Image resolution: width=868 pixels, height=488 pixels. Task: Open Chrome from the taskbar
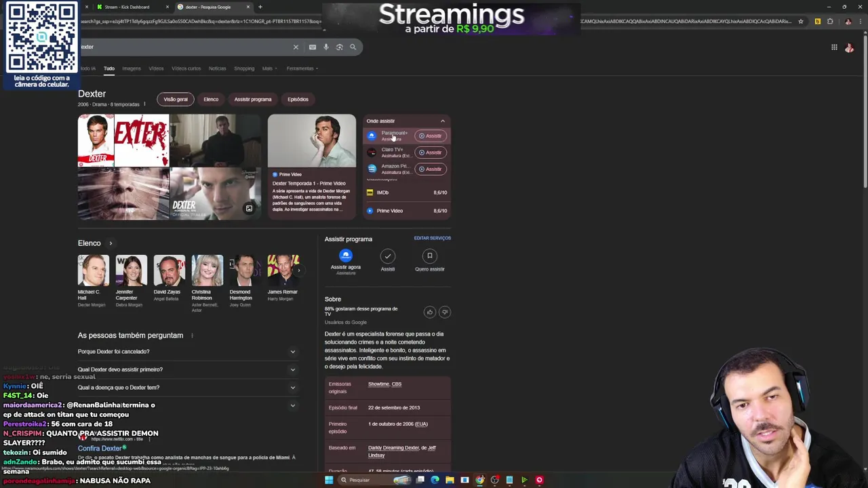479,480
